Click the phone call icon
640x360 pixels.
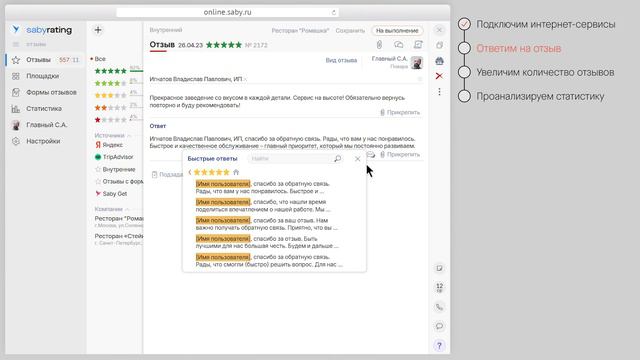[439, 307]
